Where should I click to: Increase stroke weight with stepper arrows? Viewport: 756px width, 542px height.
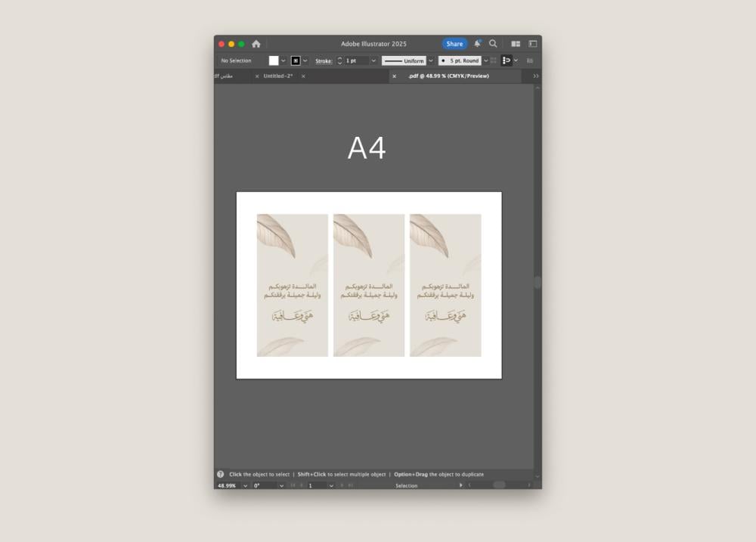tap(339, 58)
